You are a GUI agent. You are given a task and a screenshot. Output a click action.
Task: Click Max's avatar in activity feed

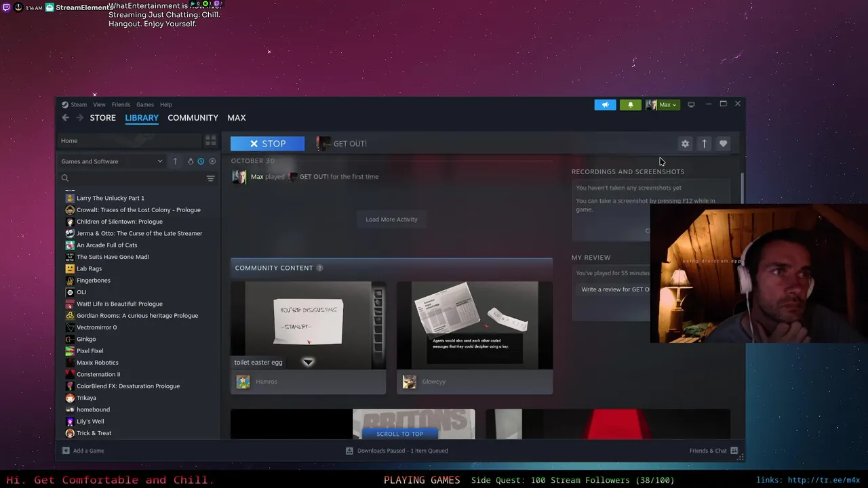[x=239, y=176]
